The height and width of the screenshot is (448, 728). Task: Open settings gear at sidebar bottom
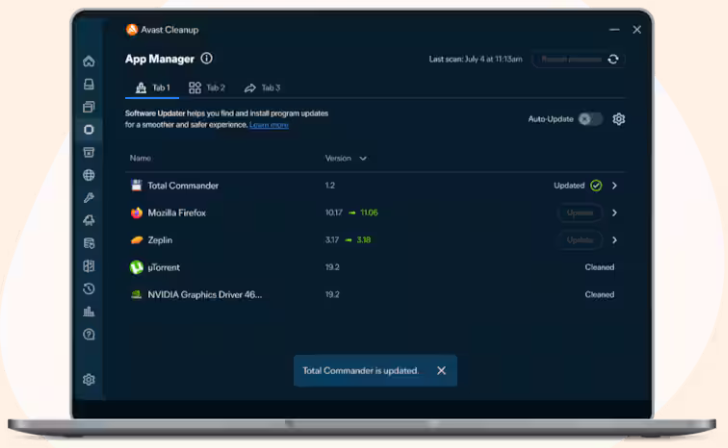click(89, 380)
